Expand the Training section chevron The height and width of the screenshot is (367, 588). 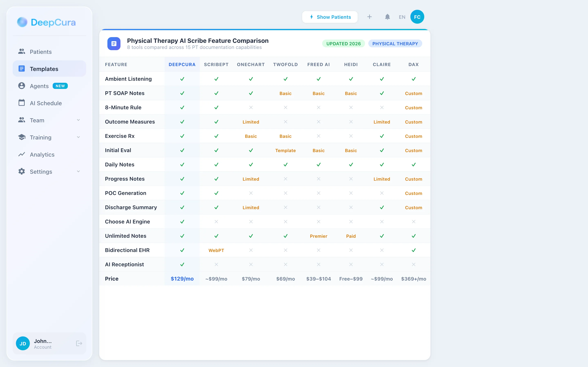pos(78,137)
